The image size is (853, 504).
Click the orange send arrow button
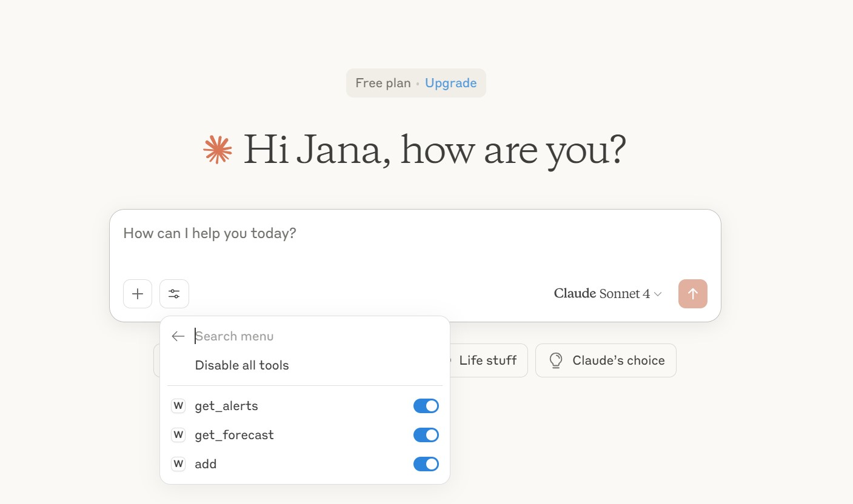[x=692, y=294]
